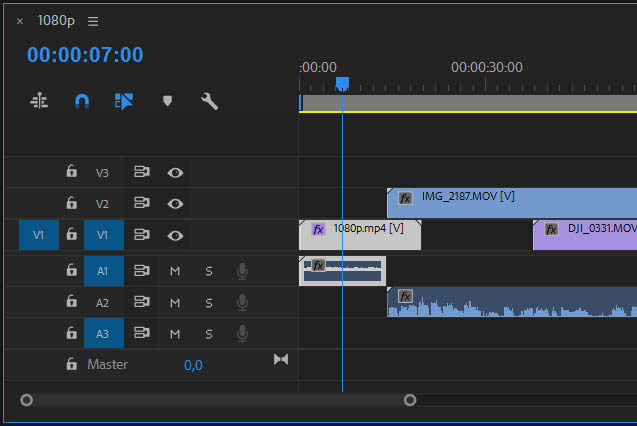This screenshot has width=637, height=426.
Task: Toggle sync lock for A3
Action: point(142,333)
